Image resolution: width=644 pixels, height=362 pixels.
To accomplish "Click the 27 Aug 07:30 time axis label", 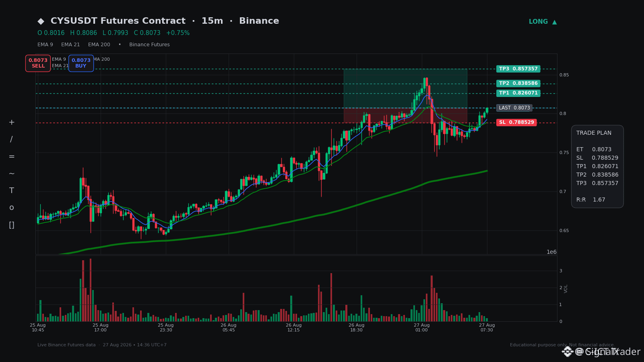I will coord(487,327).
